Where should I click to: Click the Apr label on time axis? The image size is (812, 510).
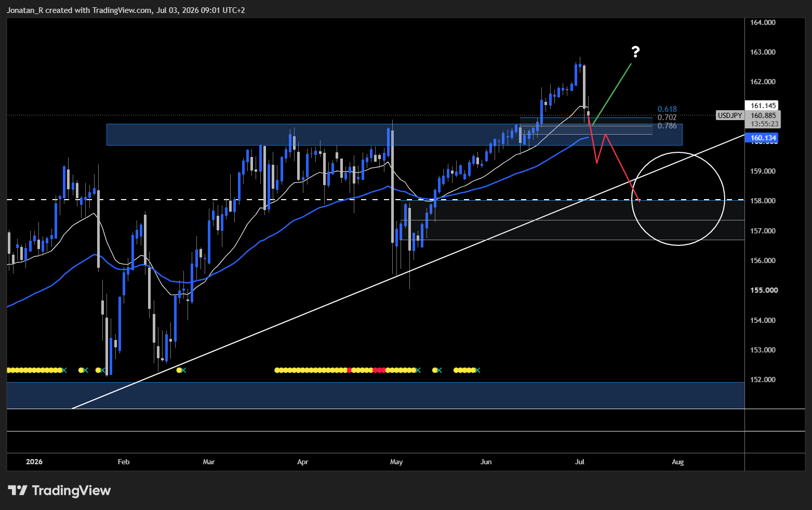302,462
